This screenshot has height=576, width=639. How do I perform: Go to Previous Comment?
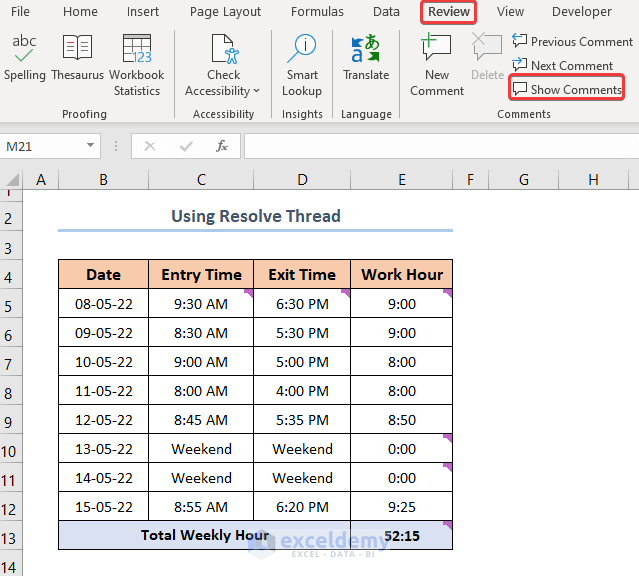(571, 41)
